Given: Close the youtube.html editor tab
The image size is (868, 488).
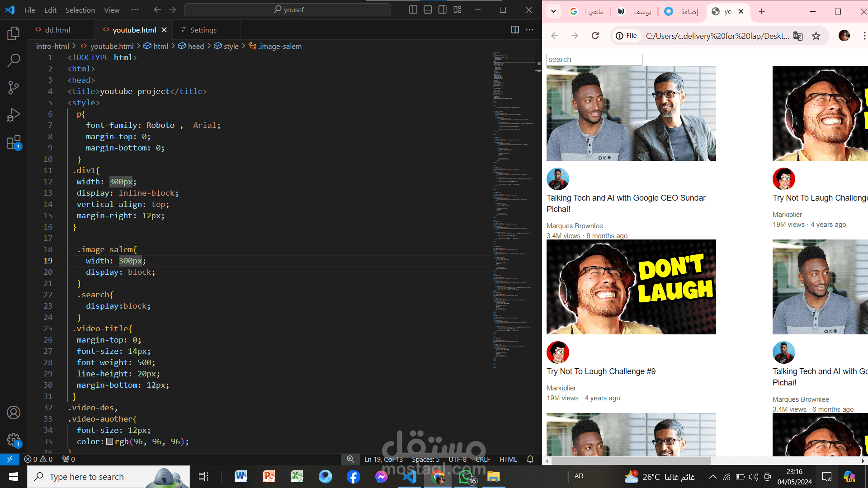Looking at the screenshot, I should click(164, 30).
